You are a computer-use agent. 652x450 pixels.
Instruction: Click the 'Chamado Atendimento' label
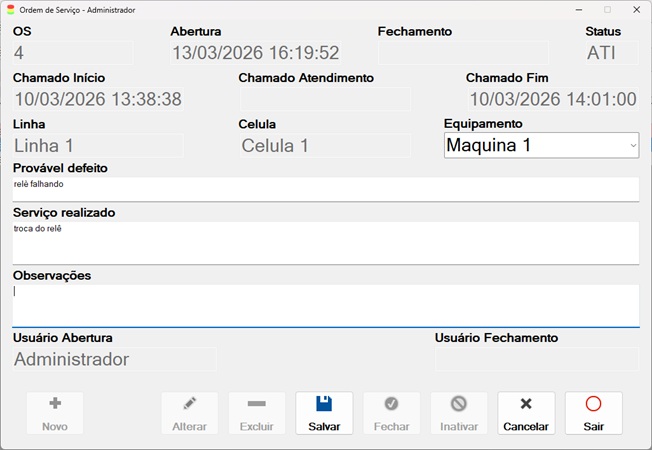point(306,78)
